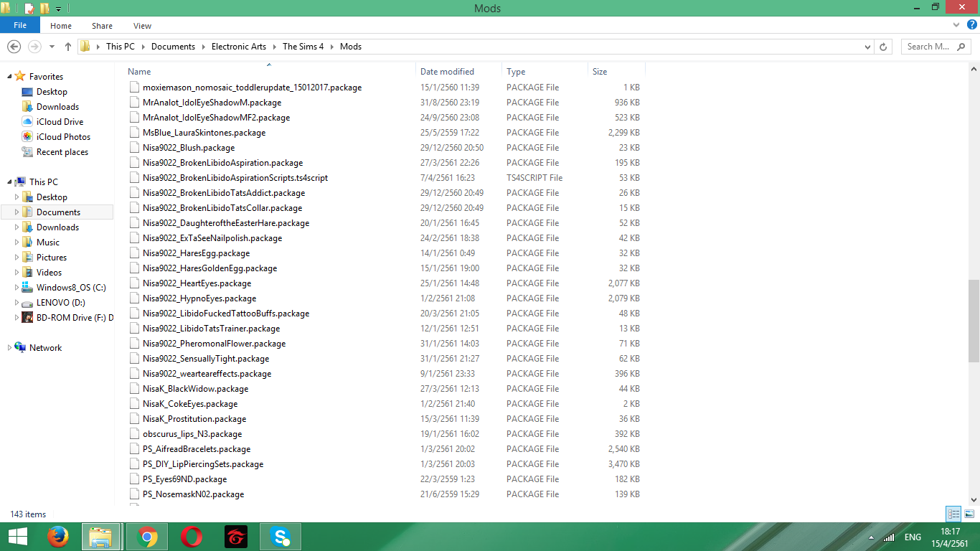Viewport: 980px width, 551px height.
Task: Switch to the View ribbon tab
Action: pyautogui.click(x=142, y=26)
